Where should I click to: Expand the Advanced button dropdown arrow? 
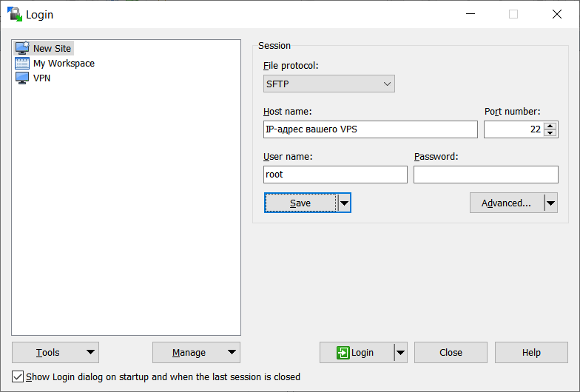coord(550,203)
